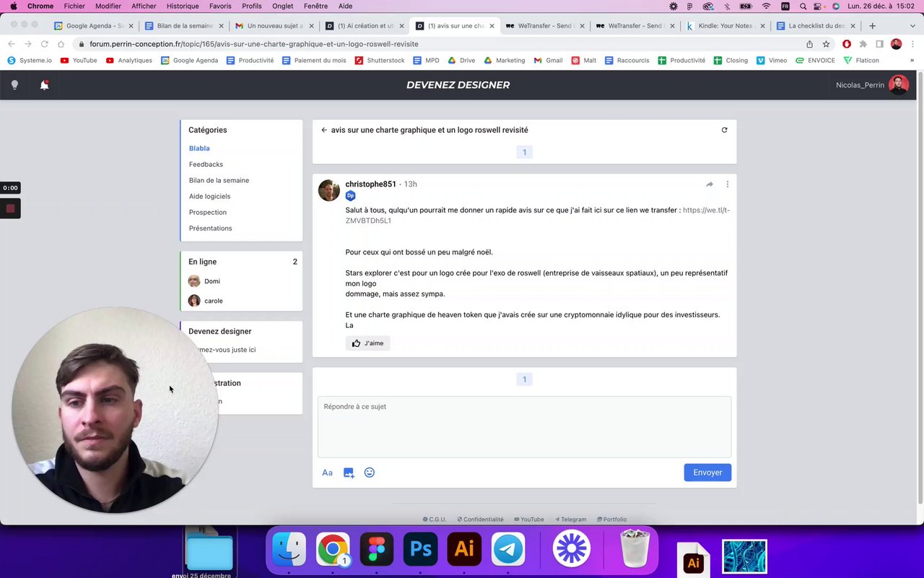Open the YouTube footer link
This screenshot has height=578, width=924.
[529, 519]
